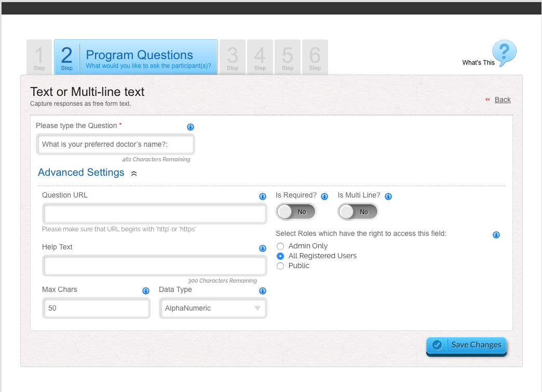
Task: Enable the Is Required toggle
Action: pyautogui.click(x=296, y=212)
